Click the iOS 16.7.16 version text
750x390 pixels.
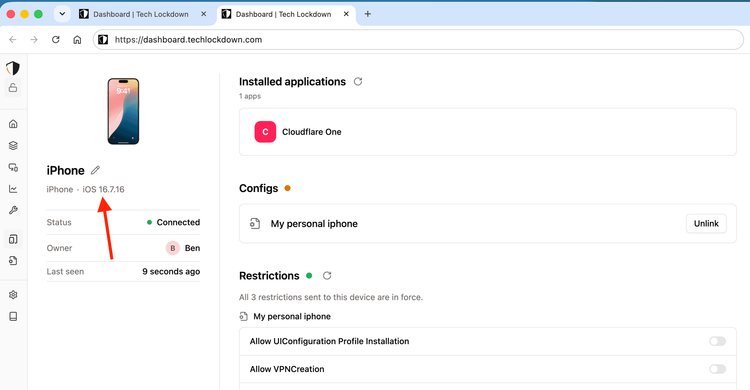click(103, 189)
